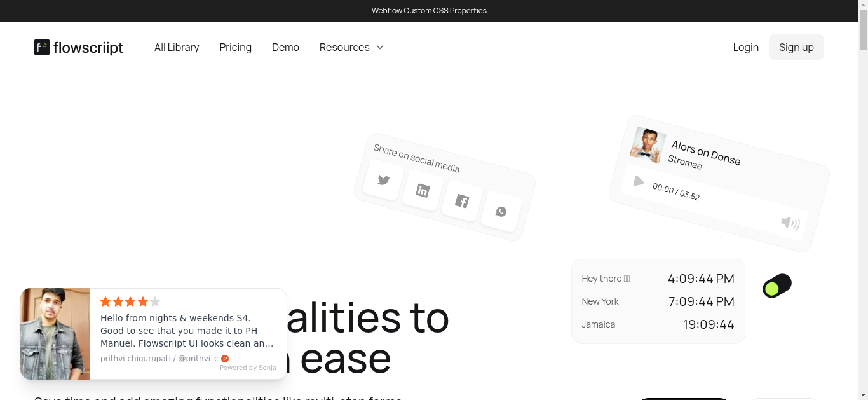Click the Facebook share icon
The height and width of the screenshot is (400, 868).
tap(462, 202)
